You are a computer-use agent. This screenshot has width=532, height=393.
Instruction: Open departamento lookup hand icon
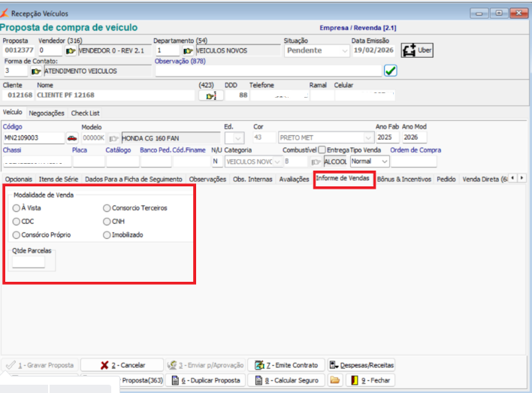click(x=188, y=51)
